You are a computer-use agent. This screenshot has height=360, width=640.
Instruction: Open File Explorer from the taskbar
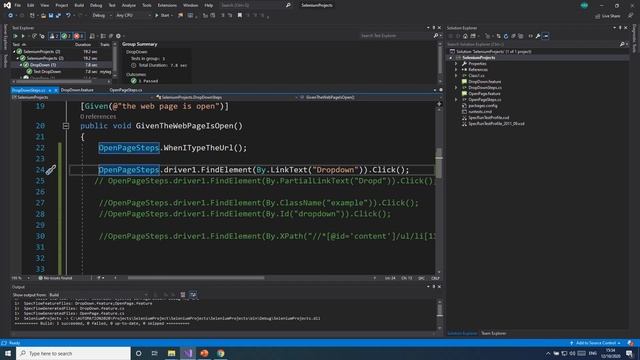[171, 353]
